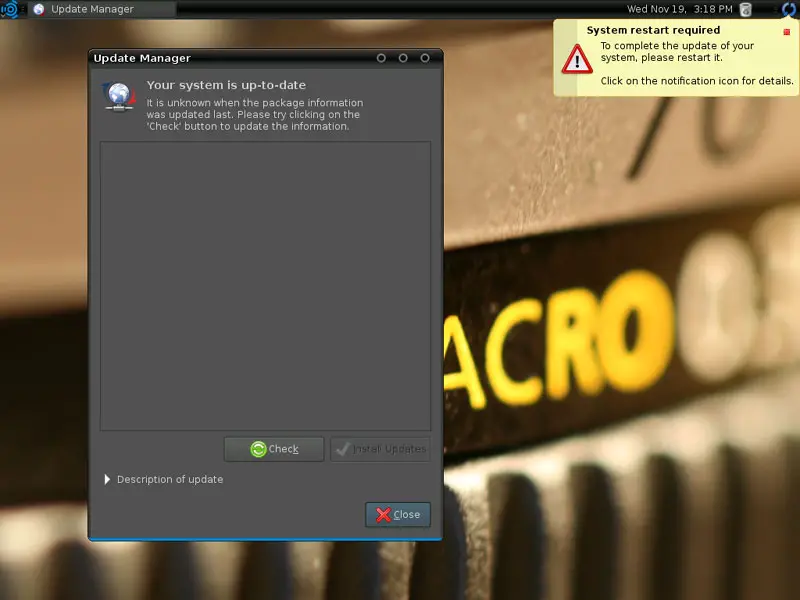Click 'To complete the update of your system' text
The image size is (800, 600).
[x=677, y=52]
